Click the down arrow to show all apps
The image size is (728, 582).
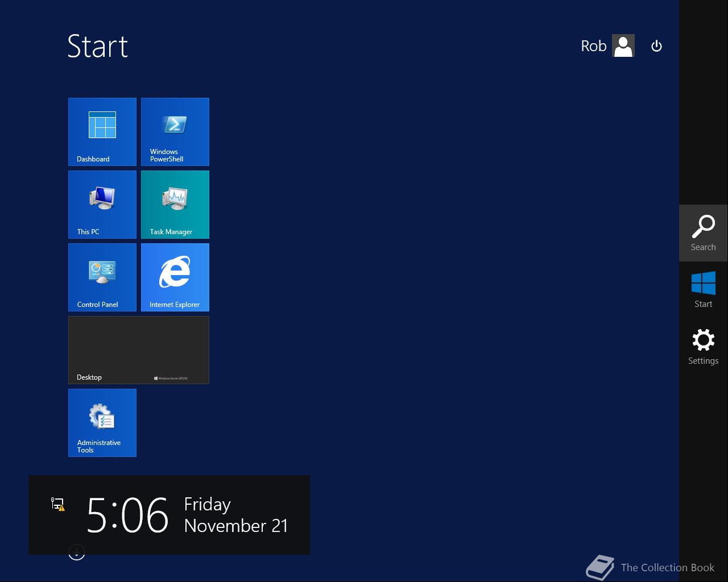point(77,552)
